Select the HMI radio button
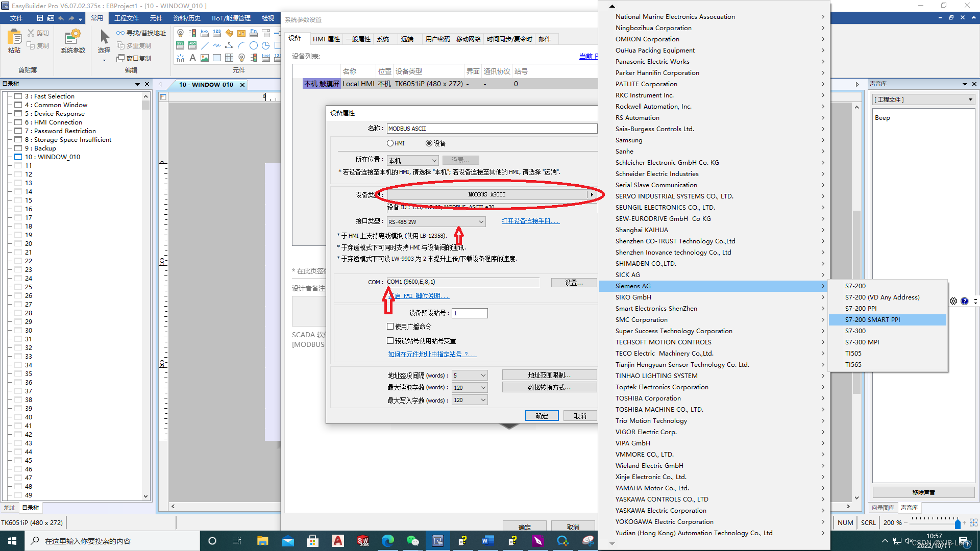 pos(390,143)
